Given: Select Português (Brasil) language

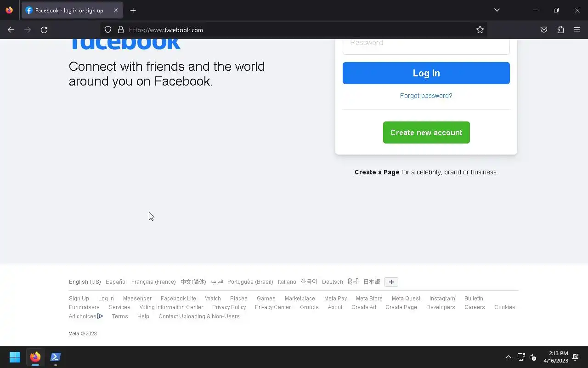Looking at the screenshot, I should coord(250,282).
